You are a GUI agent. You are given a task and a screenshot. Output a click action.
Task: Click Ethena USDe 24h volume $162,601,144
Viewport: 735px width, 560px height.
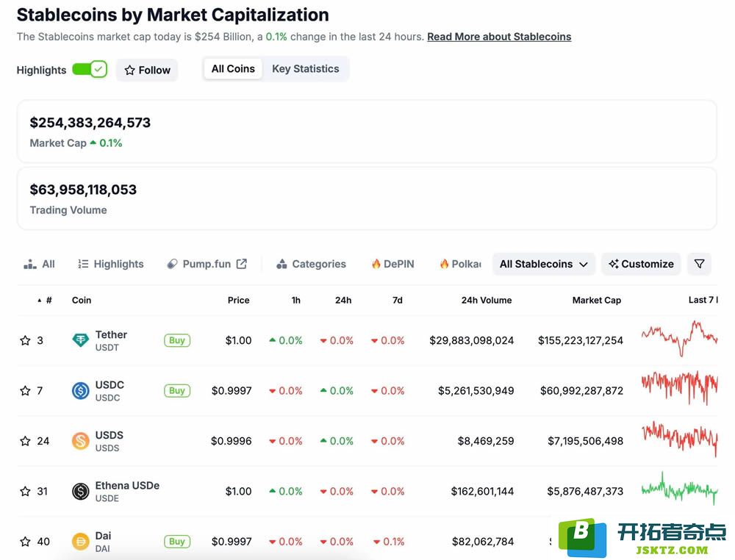click(x=482, y=491)
